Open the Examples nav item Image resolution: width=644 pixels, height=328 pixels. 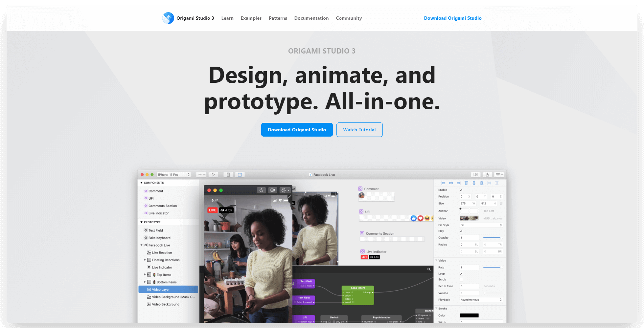(x=251, y=18)
